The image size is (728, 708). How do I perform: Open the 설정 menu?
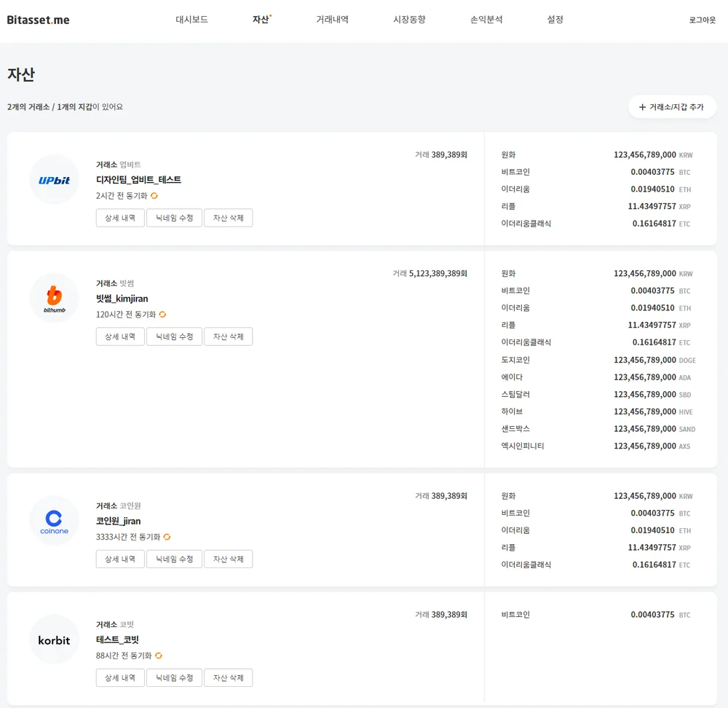(x=555, y=20)
